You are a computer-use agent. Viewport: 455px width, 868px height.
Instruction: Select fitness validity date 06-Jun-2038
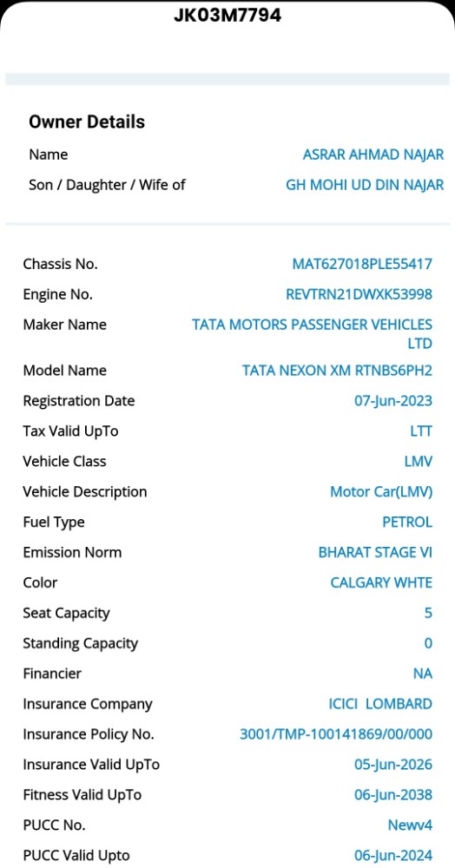coord(393,795)
